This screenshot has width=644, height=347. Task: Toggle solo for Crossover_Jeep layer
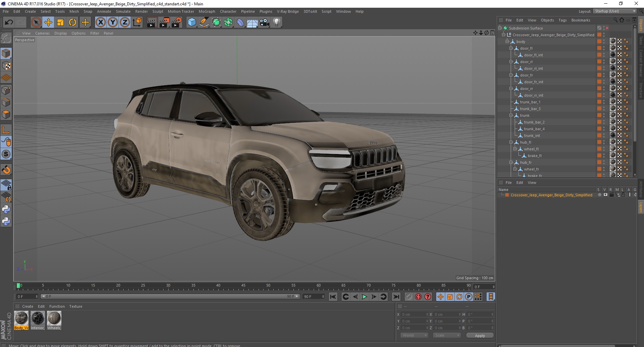point(599,195)
